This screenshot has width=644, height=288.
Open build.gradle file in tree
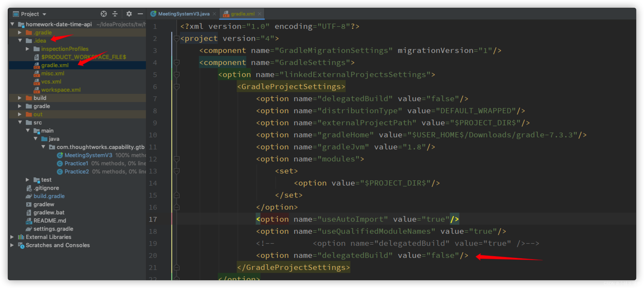click(x=49, y=196)
